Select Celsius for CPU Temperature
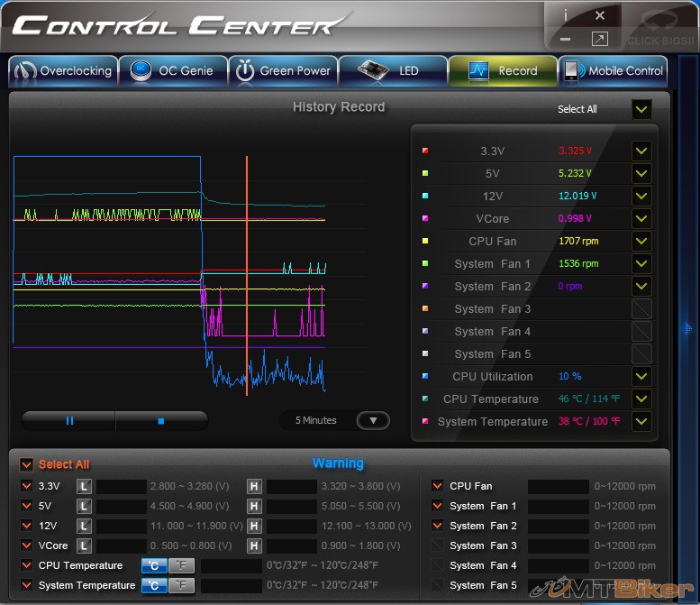700x605 pixels. 154,565
